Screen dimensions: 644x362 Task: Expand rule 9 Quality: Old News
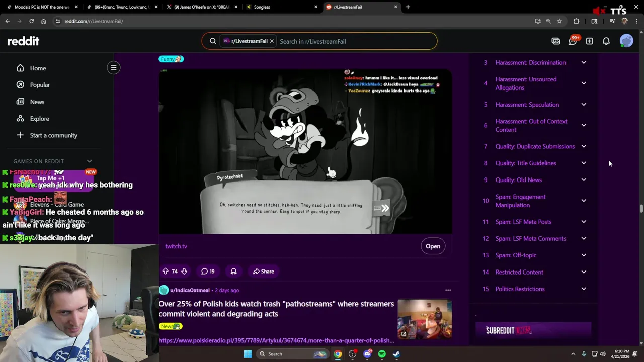pyautogui.click(x=584, y=180)
